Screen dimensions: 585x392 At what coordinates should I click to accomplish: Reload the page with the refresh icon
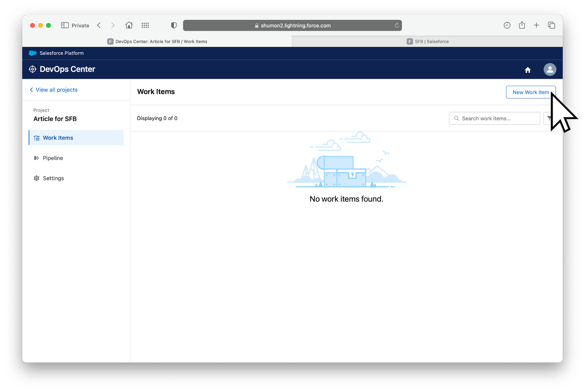397,25
